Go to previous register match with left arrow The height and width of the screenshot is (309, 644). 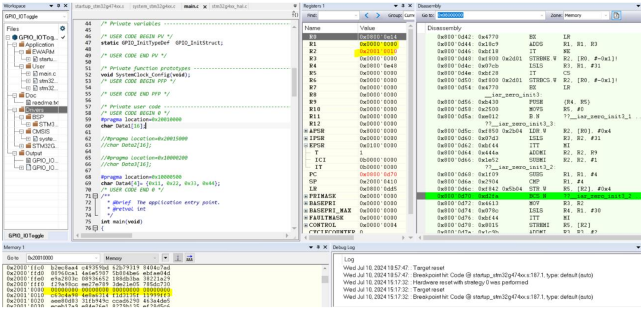pos(368,15)
